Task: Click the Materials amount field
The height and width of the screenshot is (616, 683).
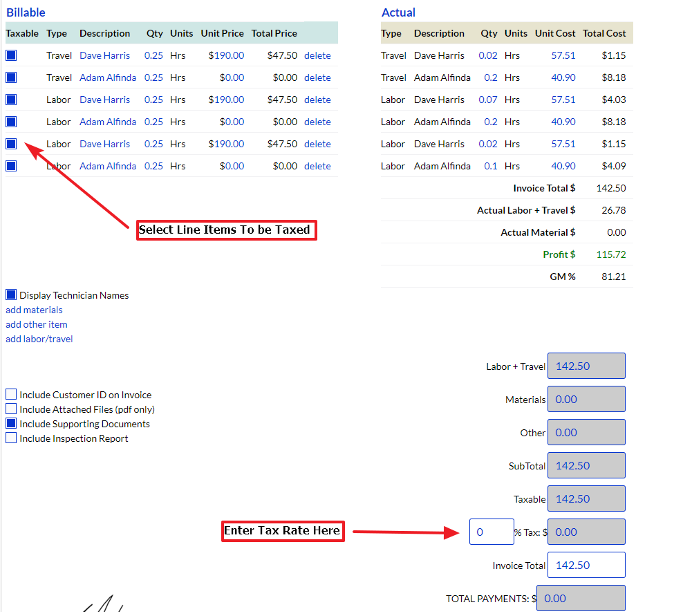Action: coord(586,399)
